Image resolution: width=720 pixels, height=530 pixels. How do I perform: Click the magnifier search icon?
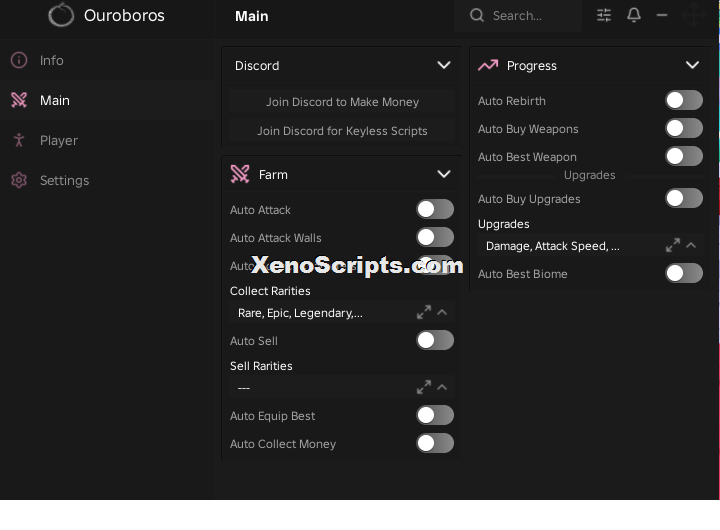[477, 16]
